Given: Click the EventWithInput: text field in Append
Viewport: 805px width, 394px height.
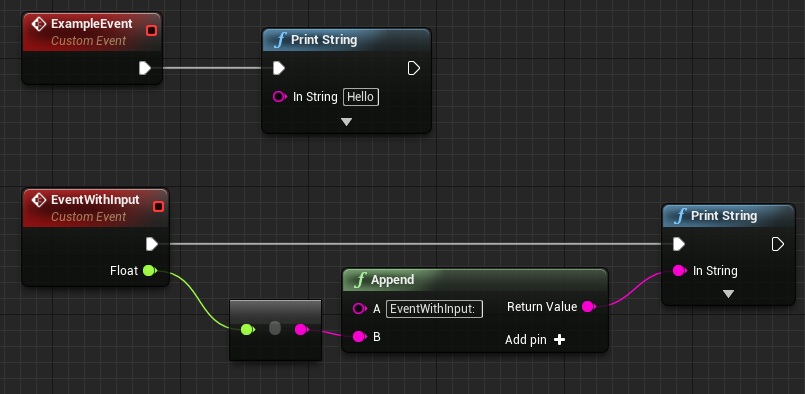Looking at the screenshot, I should pyautogui.click(x=434, y=309).
